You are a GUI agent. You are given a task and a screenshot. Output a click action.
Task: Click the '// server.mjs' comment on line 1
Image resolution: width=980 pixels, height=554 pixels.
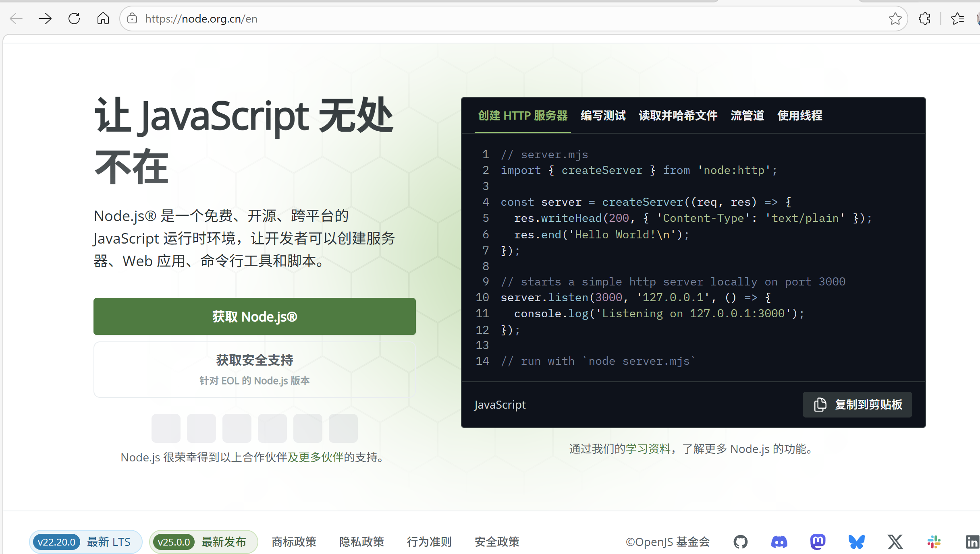point(544,155)
